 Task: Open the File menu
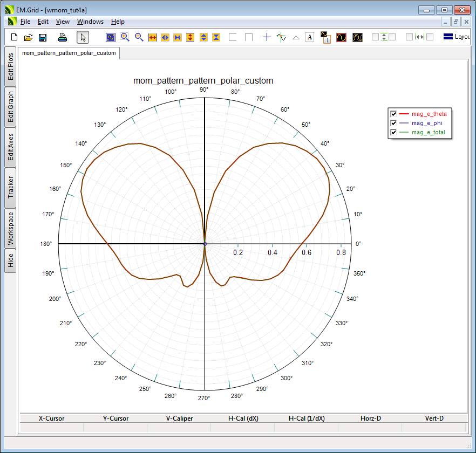point(25,22)
